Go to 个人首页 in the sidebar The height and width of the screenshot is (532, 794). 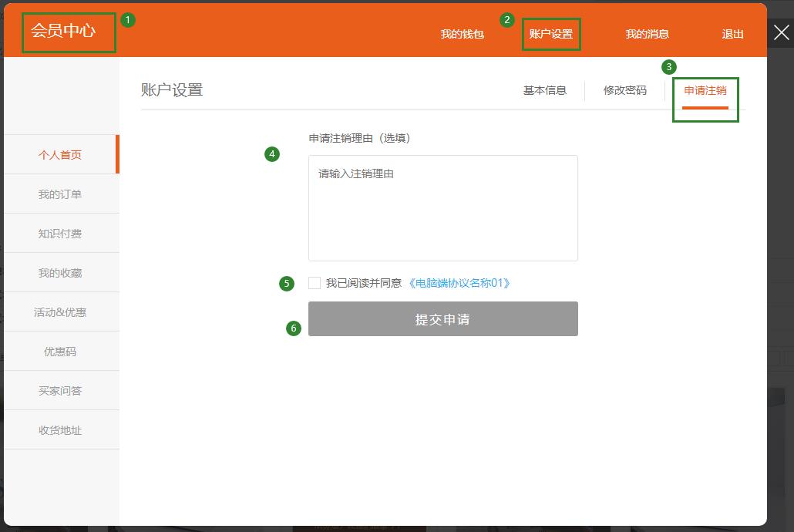point(60,155)
